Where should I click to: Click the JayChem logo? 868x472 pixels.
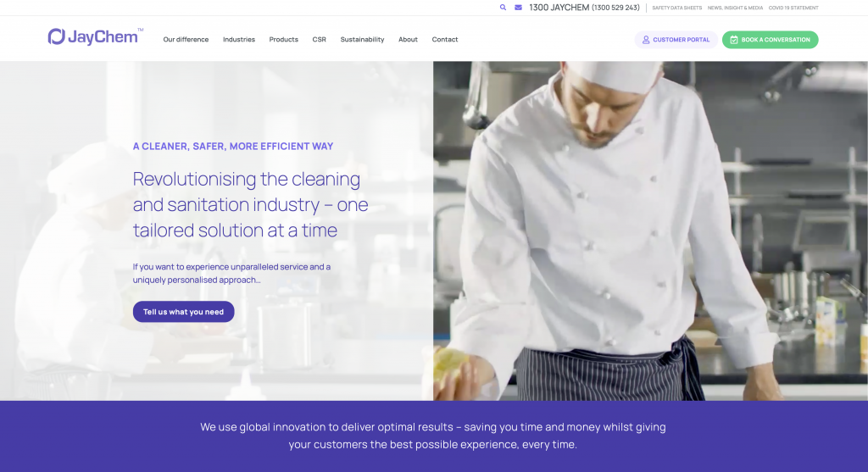pyautogui.click(x=95, y=36)
